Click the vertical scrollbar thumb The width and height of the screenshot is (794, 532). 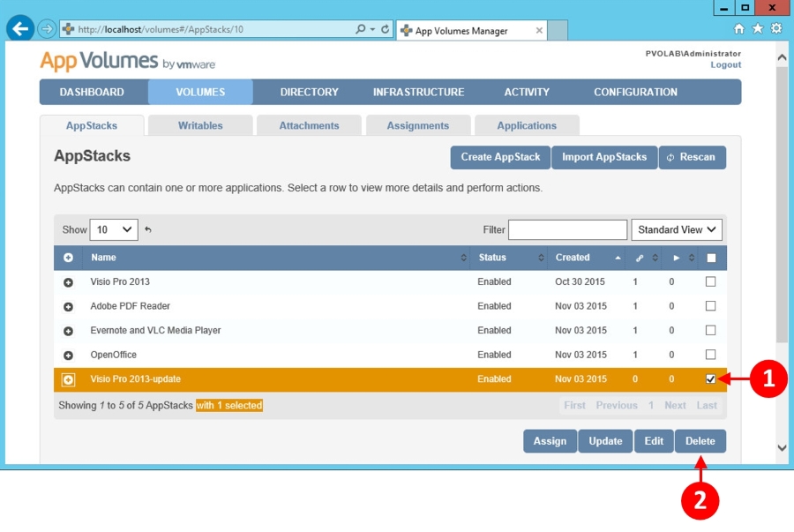coord(783,205)
